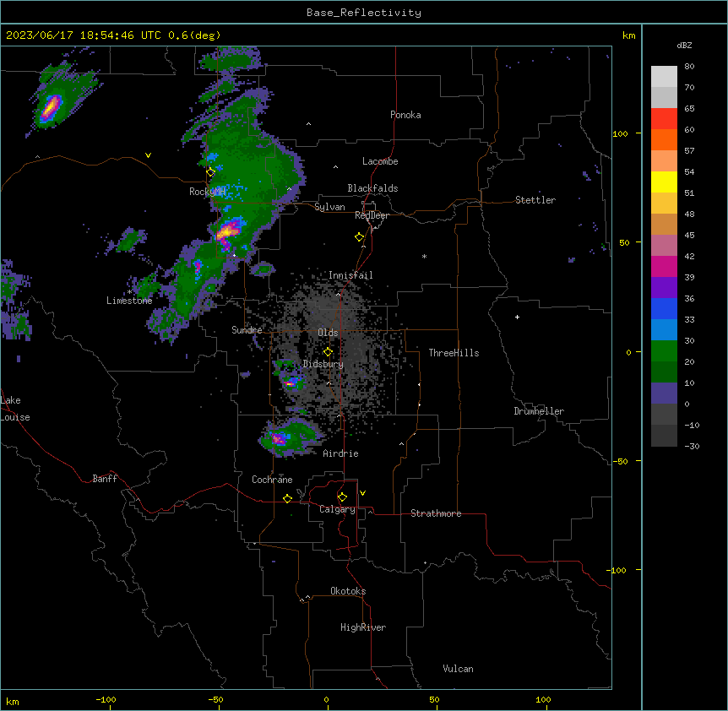Click the 65 dBZ red legend swatch
The height and width of the screenshot is (711, 728).
point(664,118)
